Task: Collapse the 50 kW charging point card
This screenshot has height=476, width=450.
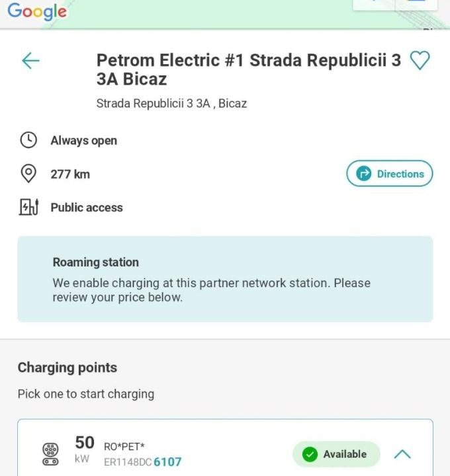Action: pyautogui.click(x=402, y=454)
